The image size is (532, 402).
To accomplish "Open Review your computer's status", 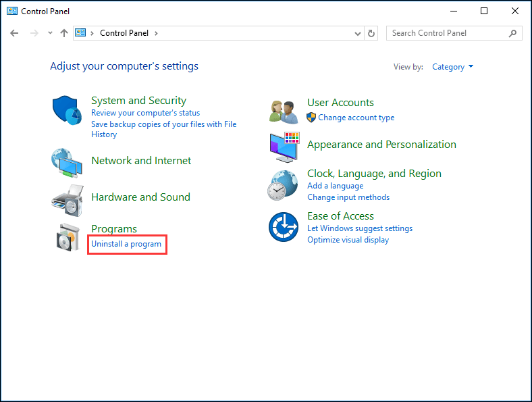I will click(x=146, y=113).
